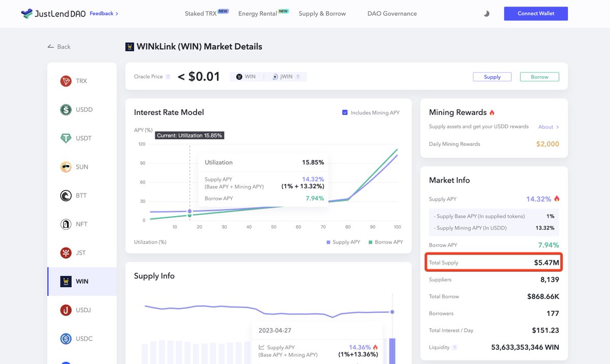Click oracle price < $0.01

tap(199, 77)
